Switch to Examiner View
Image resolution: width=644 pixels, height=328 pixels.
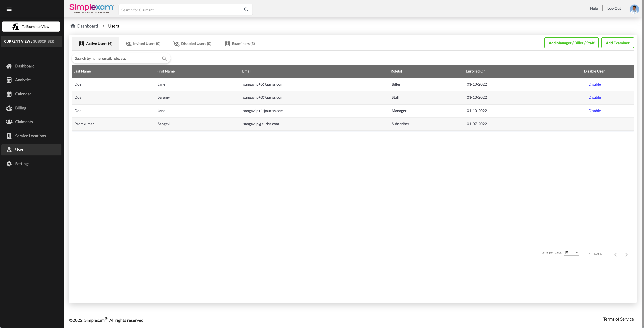point(31,27)
